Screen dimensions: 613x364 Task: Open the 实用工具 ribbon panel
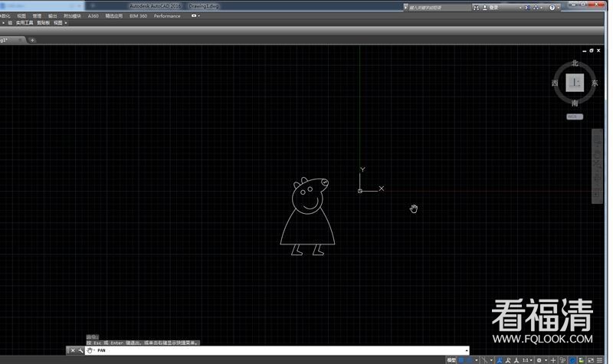[25, 23]
